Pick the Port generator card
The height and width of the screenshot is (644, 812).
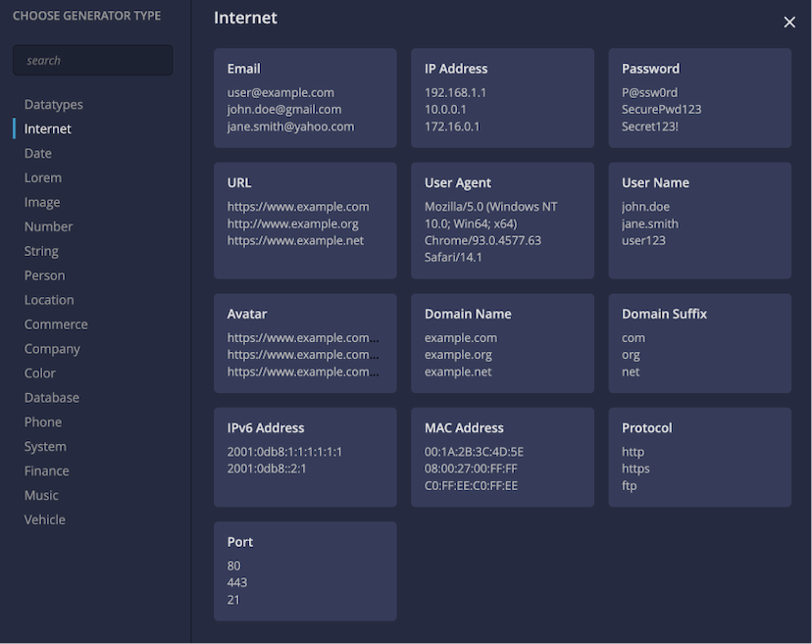[305, 571]
